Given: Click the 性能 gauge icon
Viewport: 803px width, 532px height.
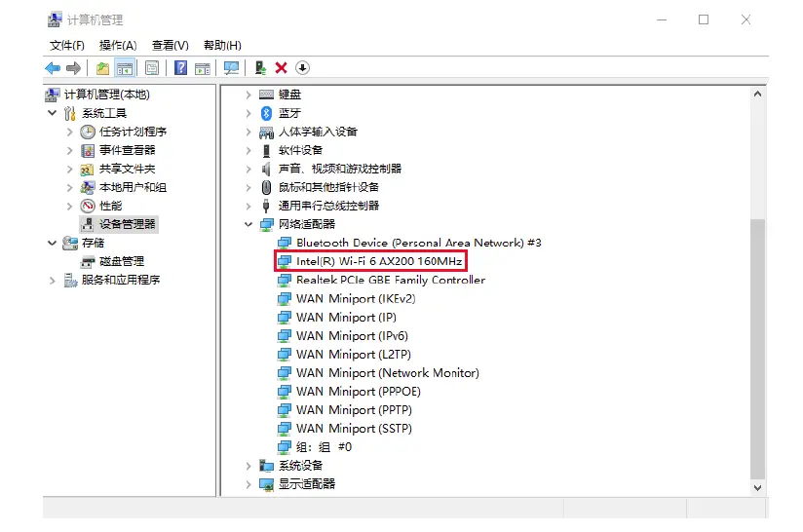Looking at the screenshot, I should (x=88, y=206).
